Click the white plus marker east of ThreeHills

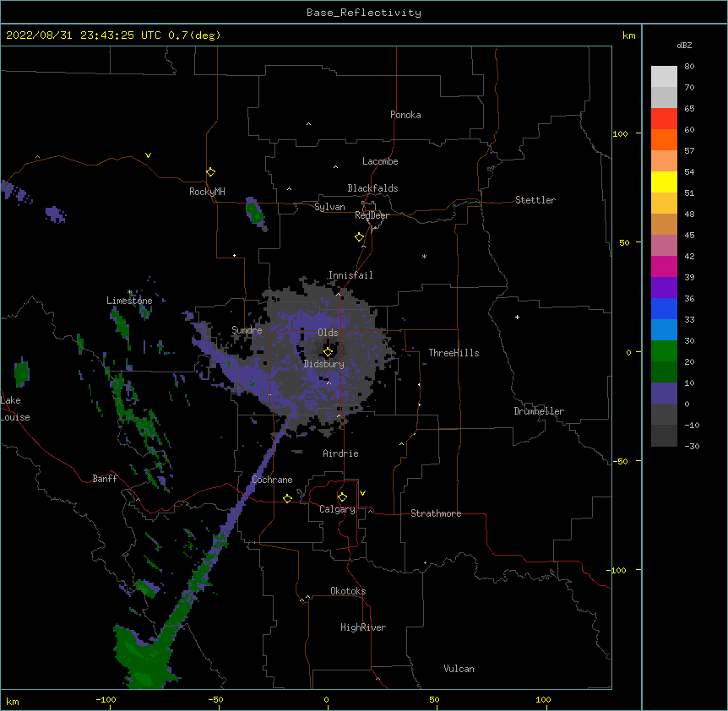coord(517,317)
